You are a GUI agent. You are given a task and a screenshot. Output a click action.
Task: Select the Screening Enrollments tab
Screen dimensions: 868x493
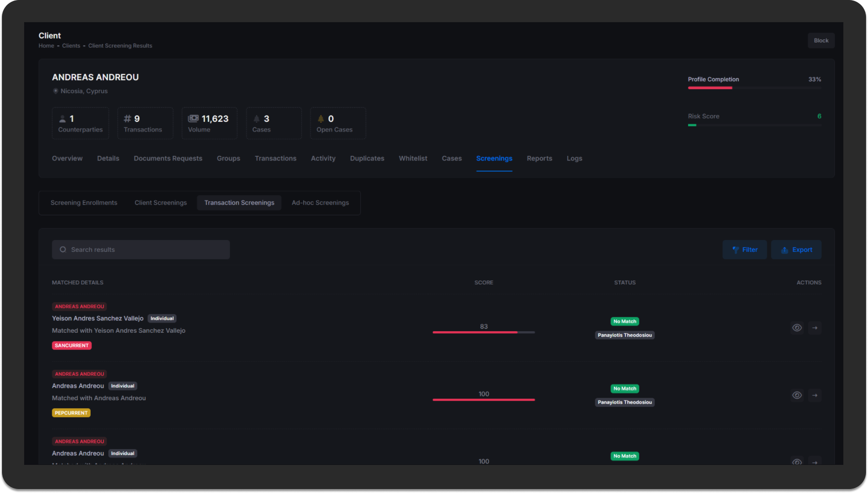tap(84, 203)
